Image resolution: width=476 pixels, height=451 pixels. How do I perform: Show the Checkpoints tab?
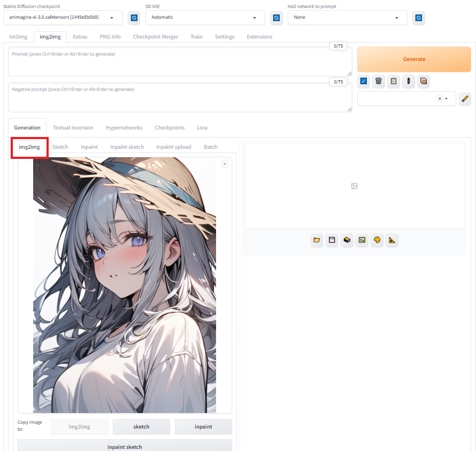(170, 128)
